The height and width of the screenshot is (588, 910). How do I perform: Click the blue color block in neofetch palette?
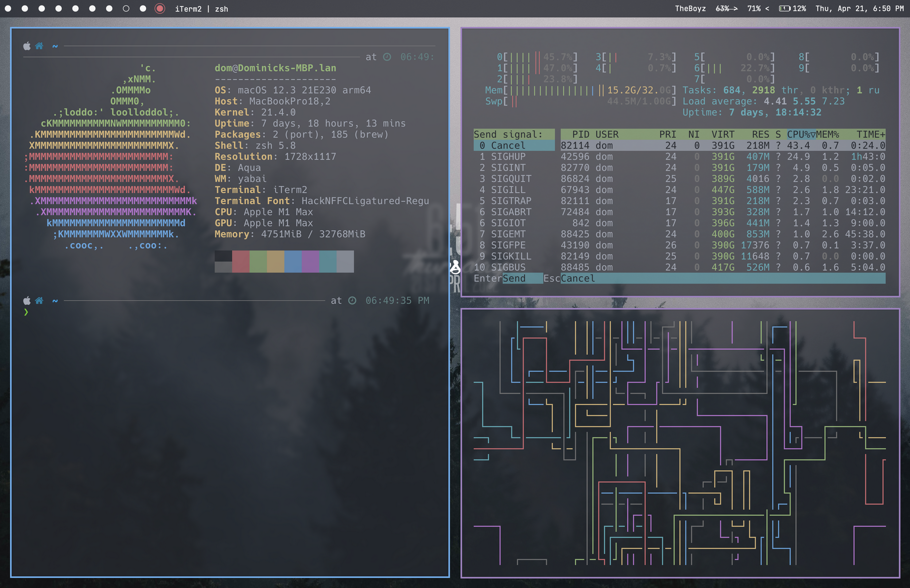pos(293,261)
